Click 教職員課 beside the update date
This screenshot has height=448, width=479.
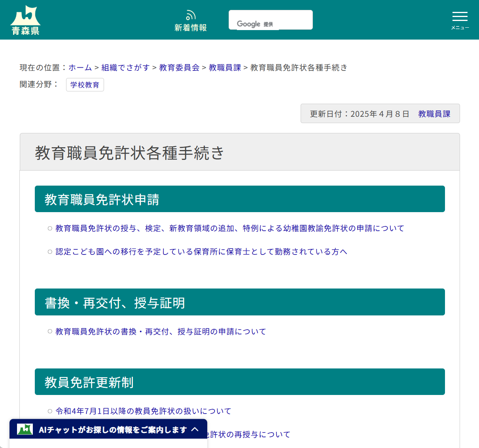(434, 114)
